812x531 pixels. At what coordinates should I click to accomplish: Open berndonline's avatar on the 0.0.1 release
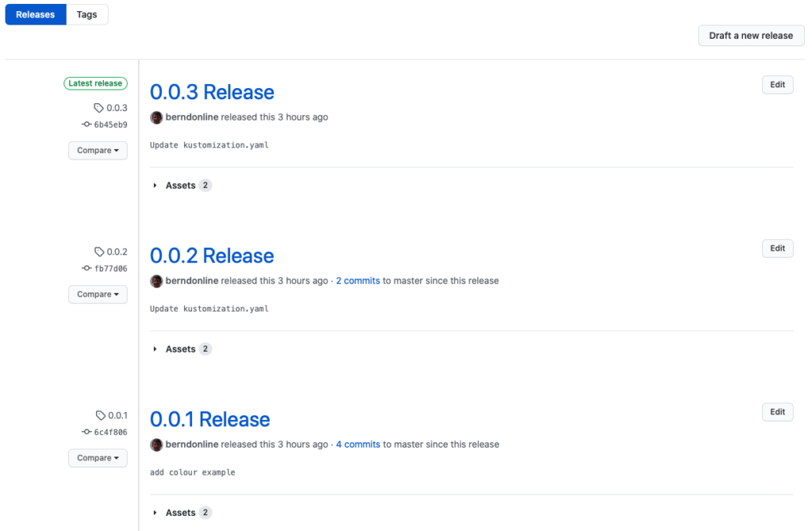pyautogui.click(x=156, y=445)
